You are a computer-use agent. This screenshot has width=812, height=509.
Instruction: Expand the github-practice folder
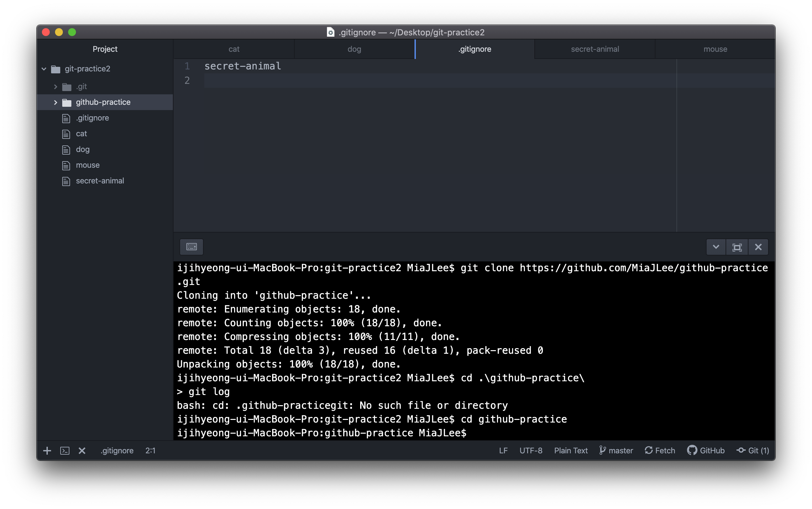pyautogui.click(x=56, y=102)
